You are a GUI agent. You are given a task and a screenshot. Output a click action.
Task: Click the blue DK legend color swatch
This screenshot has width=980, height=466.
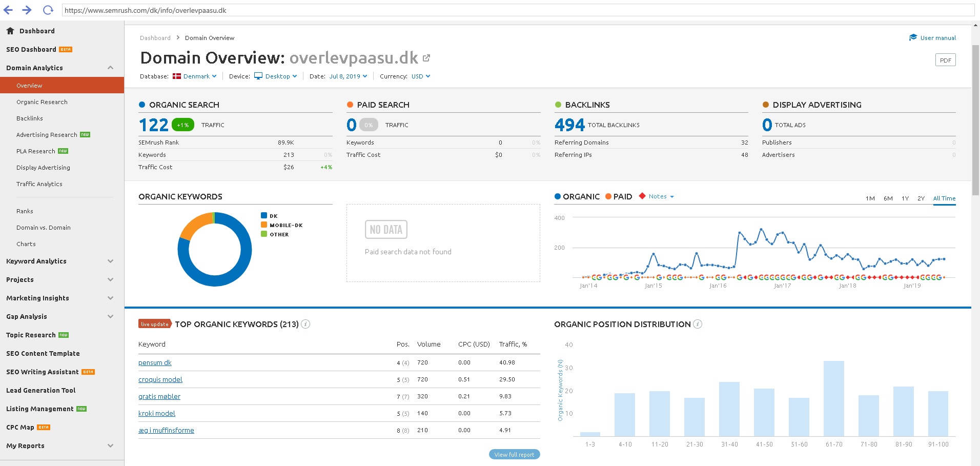tap(264, 216)
